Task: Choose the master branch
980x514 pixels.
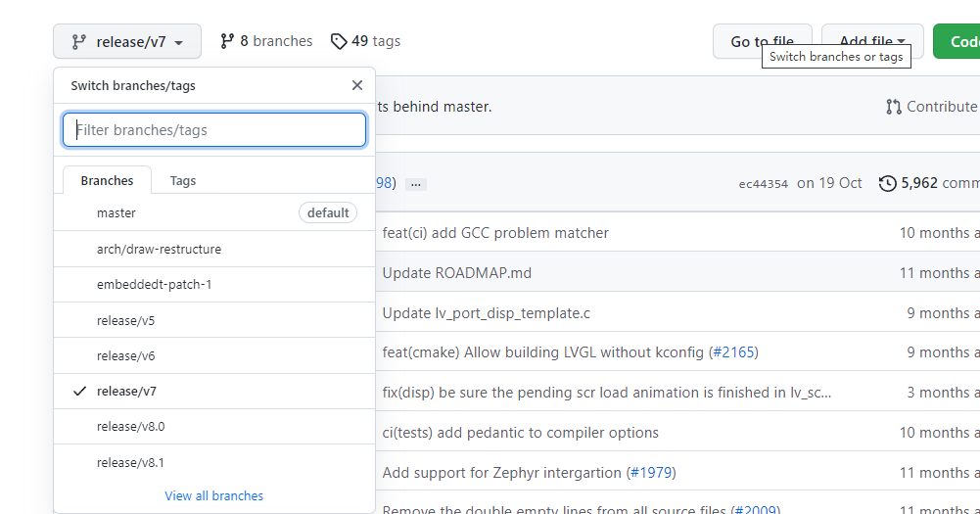Action: click(117, 212)
